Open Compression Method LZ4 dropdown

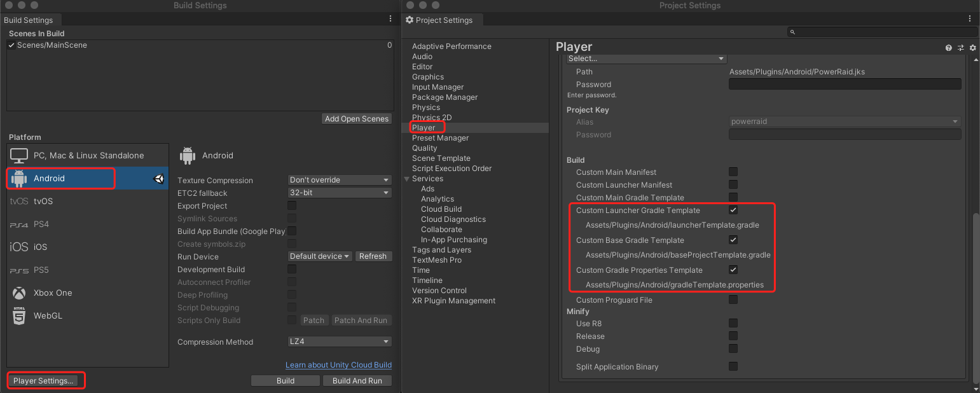(x=340, y=341)
